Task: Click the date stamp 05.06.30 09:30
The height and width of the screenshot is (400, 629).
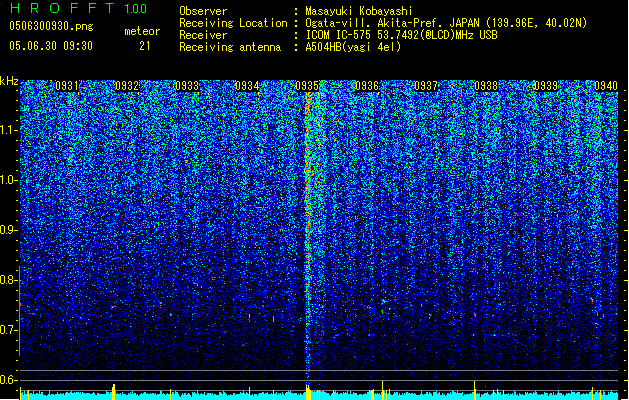Action: click(51, 46)
